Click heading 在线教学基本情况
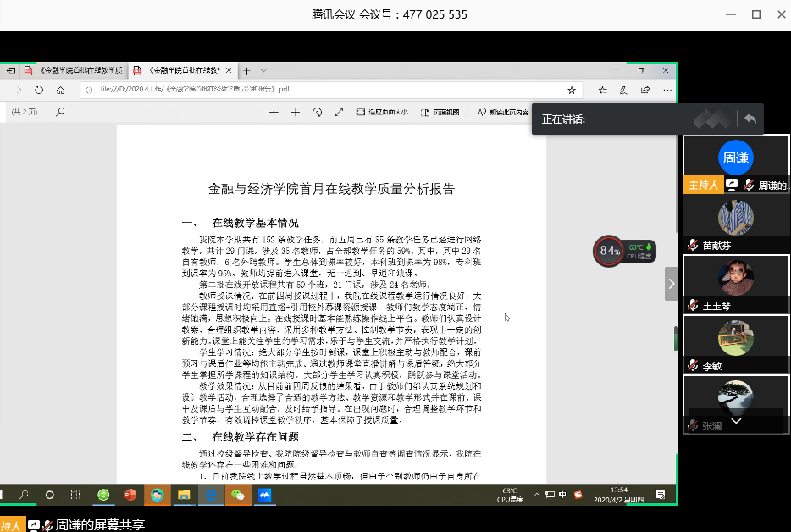Viewport: 791px width, 532px height. [255, 223]
